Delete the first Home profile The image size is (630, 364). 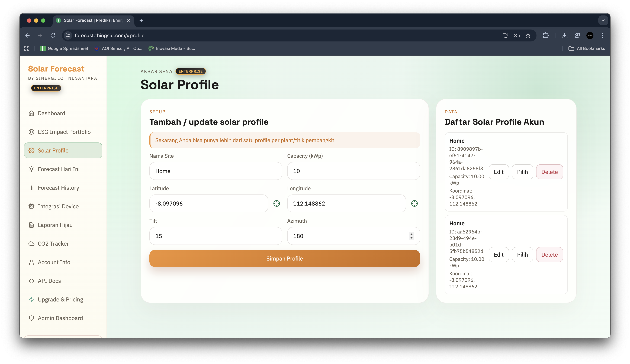pyautogui.click(x=549, y=172)
